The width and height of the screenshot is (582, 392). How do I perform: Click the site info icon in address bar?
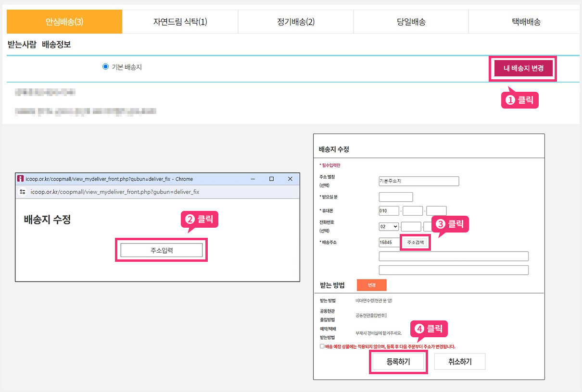(23, 192)
